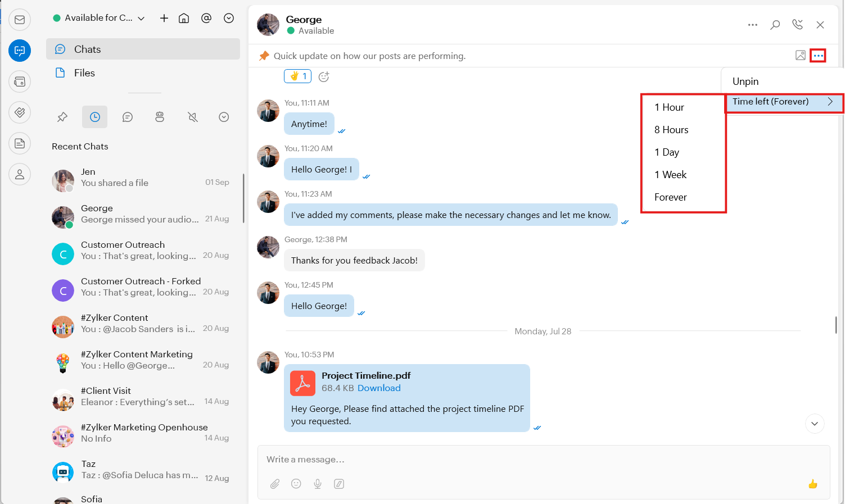Select the chat module icon in sidebar
Viewport: 845px width, 504px height.
pyautogui.click(x=20, y=51)
